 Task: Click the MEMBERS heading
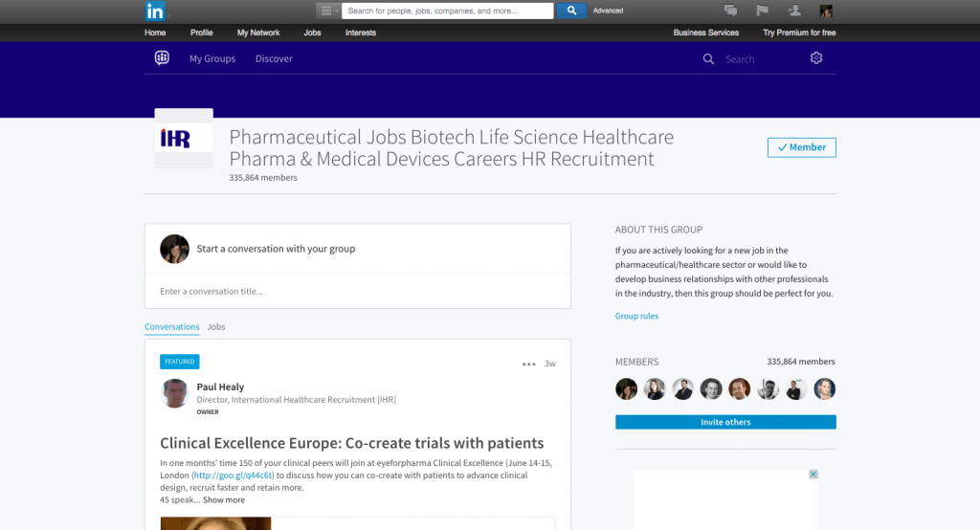coord(636,362)
